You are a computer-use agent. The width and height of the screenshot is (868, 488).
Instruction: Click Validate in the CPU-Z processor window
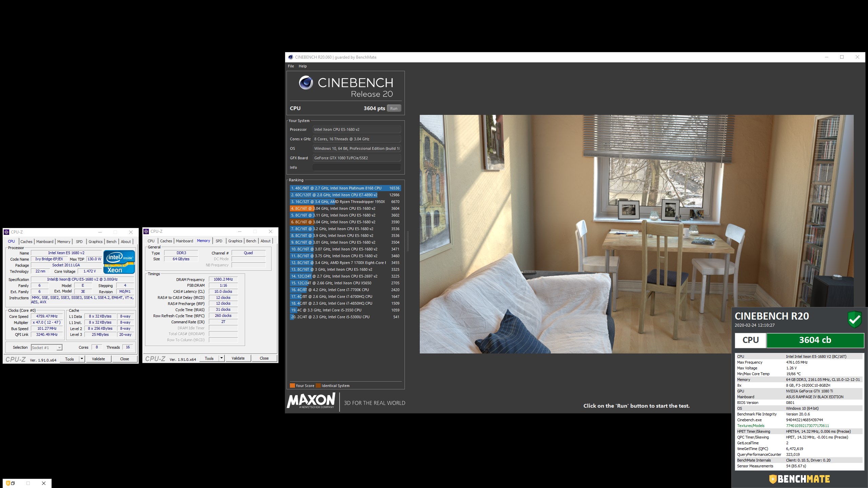click(x=98, y=359)
